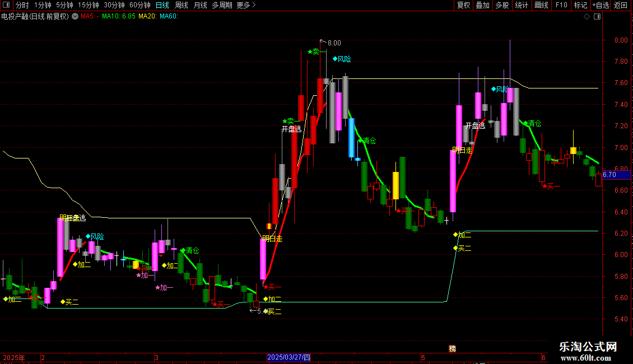Activate the 画线 drawing tool
This screenshot has height=364, width=633.
[541, 5]
